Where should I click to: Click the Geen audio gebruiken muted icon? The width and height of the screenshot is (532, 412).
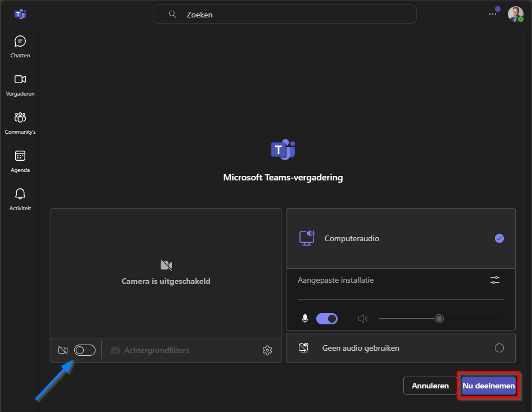point(303,348)
